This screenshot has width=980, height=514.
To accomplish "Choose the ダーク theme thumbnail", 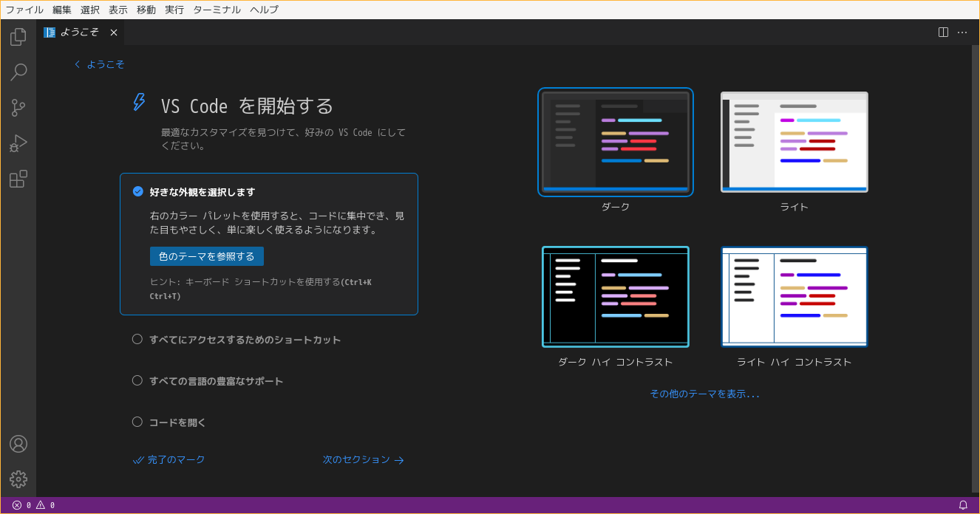I will [x=616, y=142].
